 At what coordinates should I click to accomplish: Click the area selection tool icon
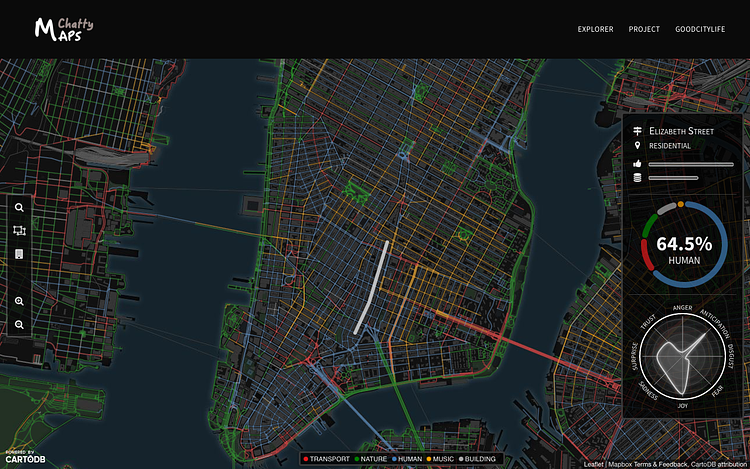tap(19, 230)
